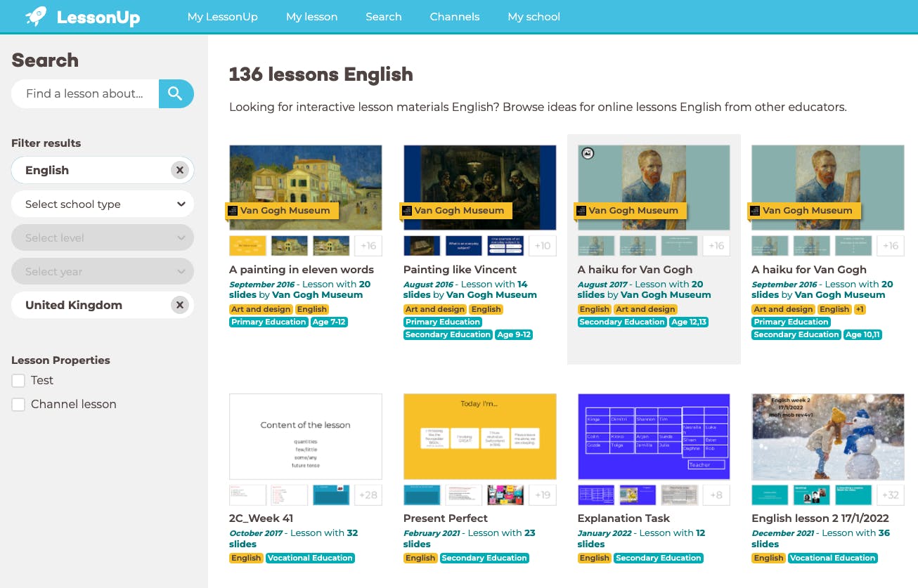Click the +32 badge under English lesson 2
Screen dimensions: 918x588
point(891,495)
